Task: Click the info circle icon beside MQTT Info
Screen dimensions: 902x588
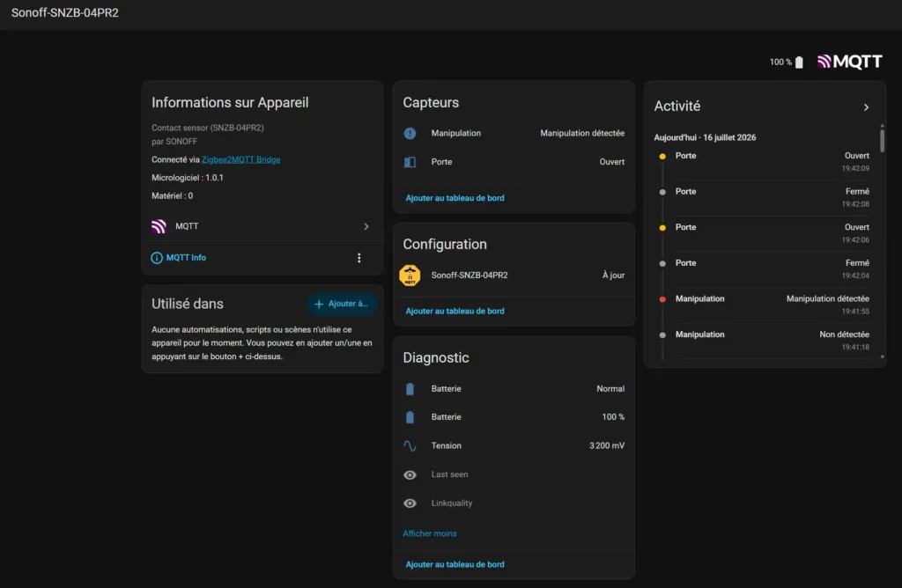Action: 157,258
